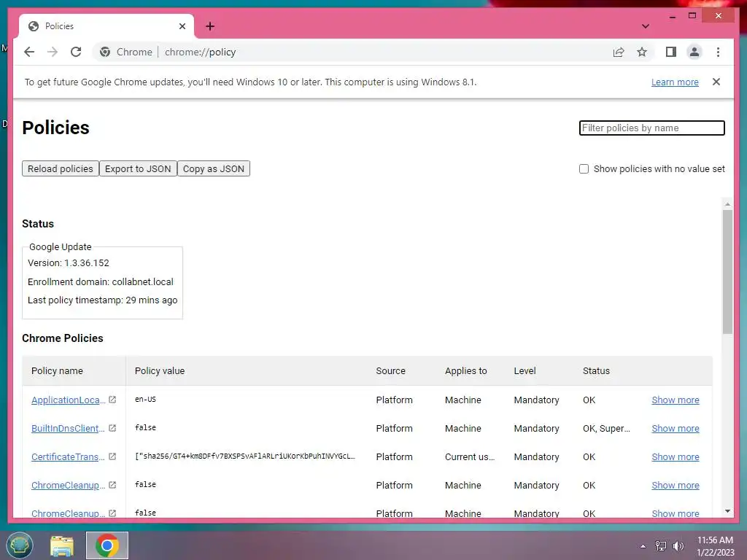Go back using the browser back arrow
The width and height of the screenshot is (747, 560).
(29, 52)
